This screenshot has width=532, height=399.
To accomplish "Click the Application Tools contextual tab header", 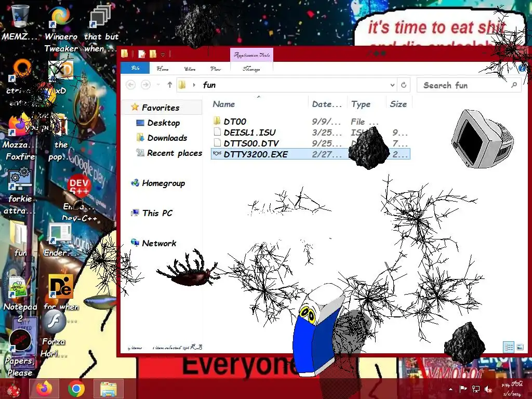I will point(251,55).
